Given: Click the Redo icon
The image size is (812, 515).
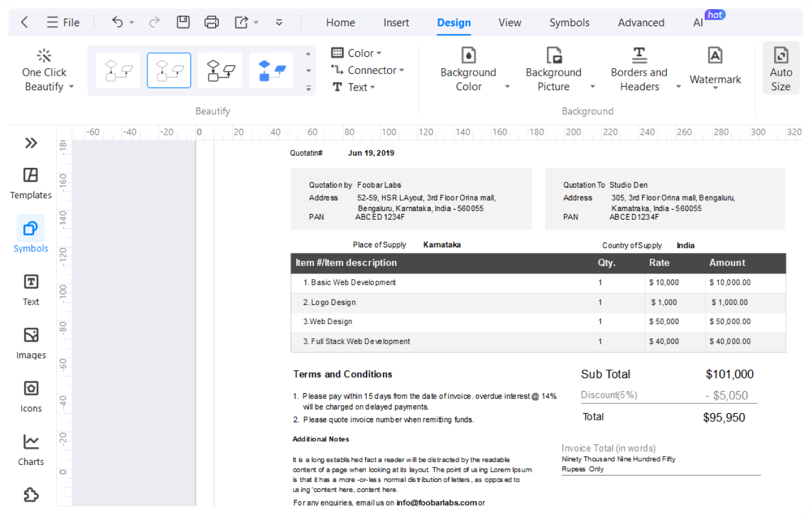Looking at the screenshot, I should [154, 23].
